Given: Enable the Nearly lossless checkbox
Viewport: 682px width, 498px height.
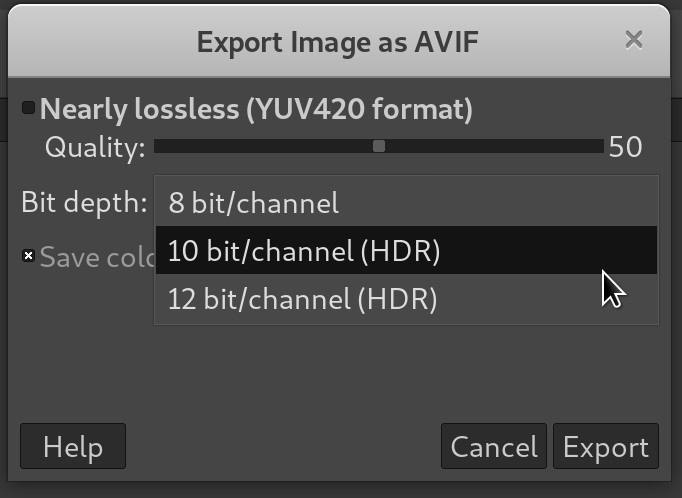Looking at the screenshot, I should pyautogui.click(x=29, y=108).
